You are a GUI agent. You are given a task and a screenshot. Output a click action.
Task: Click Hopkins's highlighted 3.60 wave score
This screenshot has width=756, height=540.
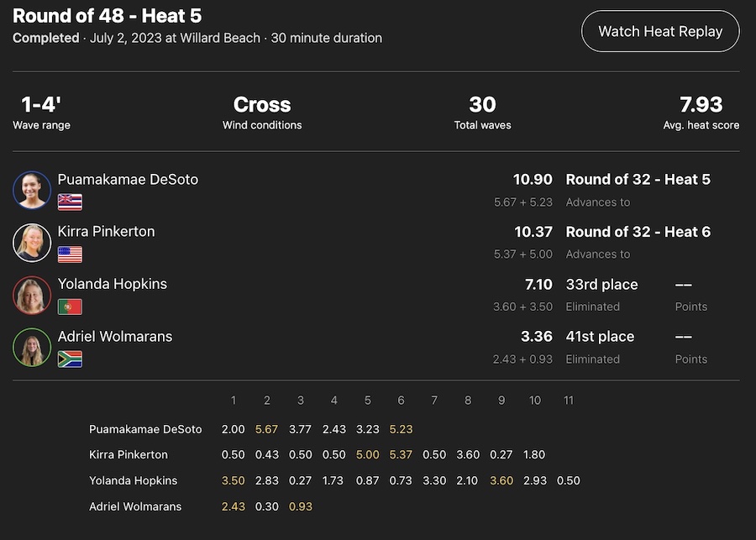(501, 481)
